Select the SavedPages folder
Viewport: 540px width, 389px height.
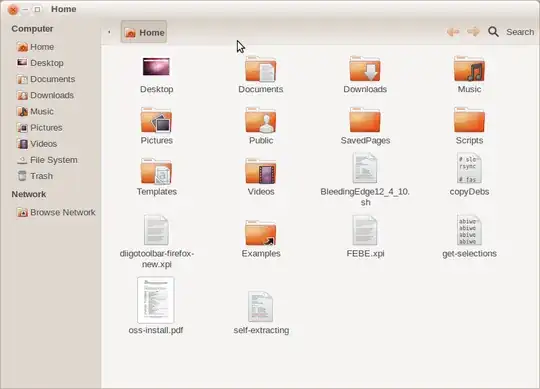coord(365,120)
